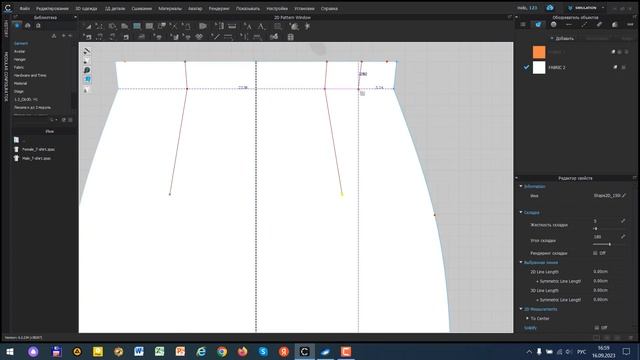Switch to Topstitch tab in Object Browser
Image resolution: width=640 pixels, height=360 pixels.
coord(584,24)
